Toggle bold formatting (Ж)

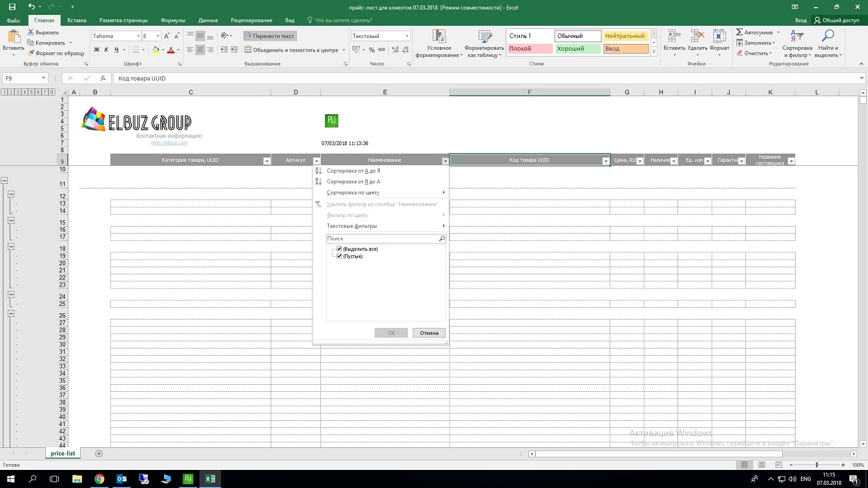(97, 50)
